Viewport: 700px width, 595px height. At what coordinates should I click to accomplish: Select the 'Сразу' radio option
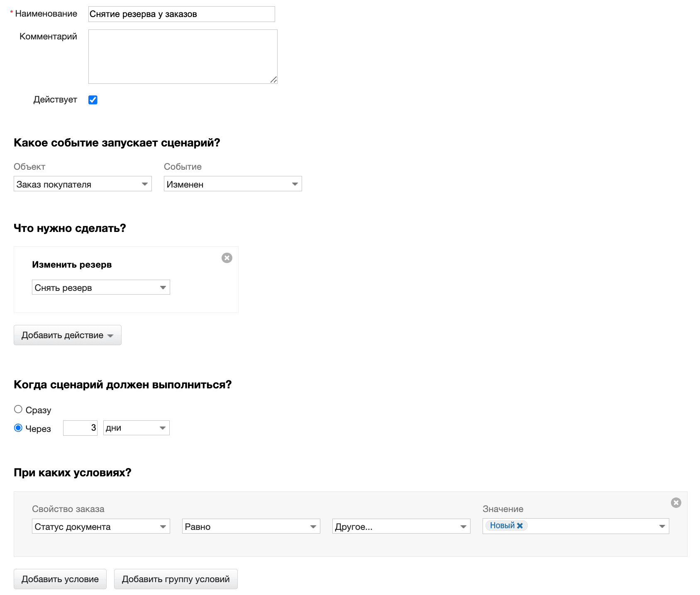(x=18, y=410)
